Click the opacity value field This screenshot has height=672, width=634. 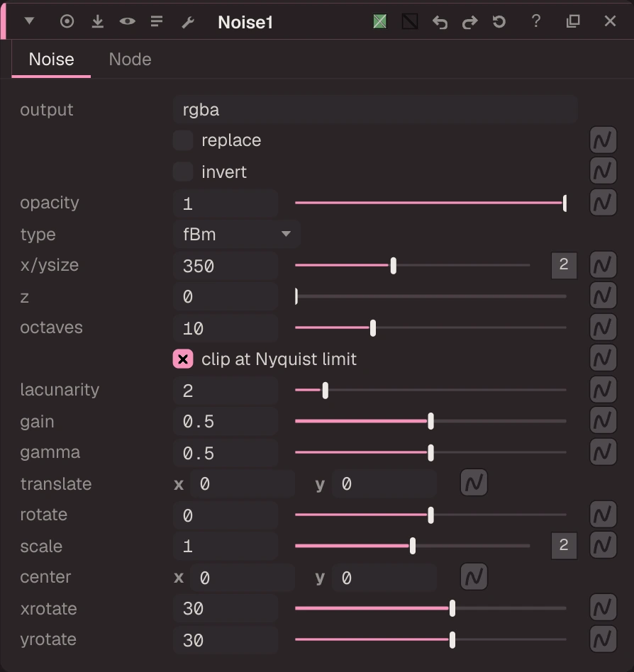point(226,203)
